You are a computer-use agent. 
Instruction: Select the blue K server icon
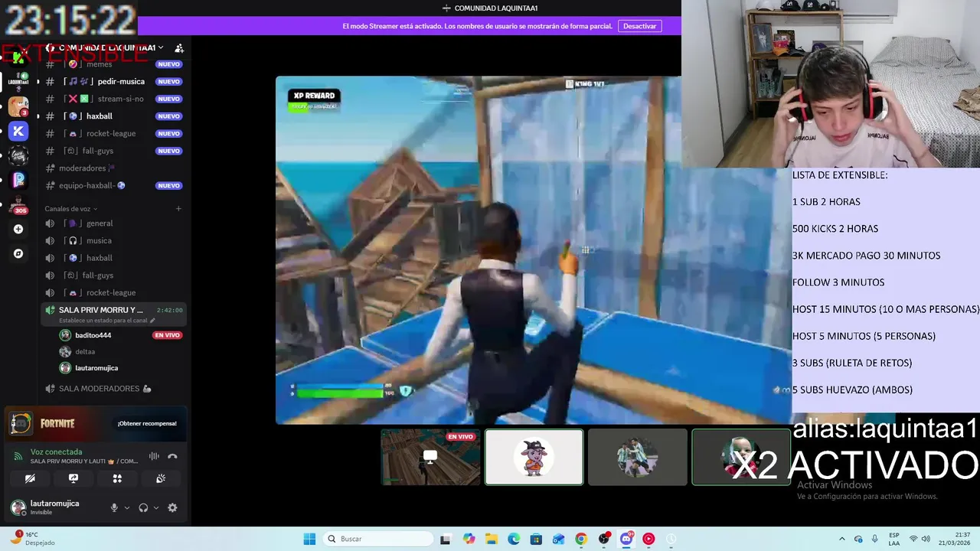tap(18, 132)
